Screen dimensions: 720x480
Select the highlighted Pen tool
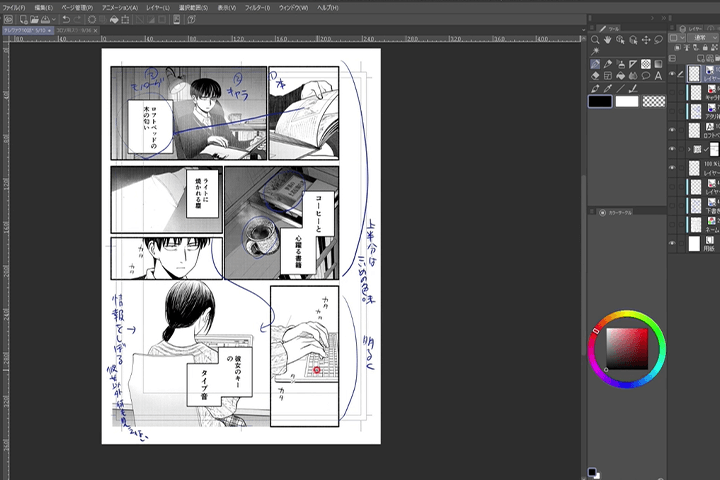coord(595,64)
